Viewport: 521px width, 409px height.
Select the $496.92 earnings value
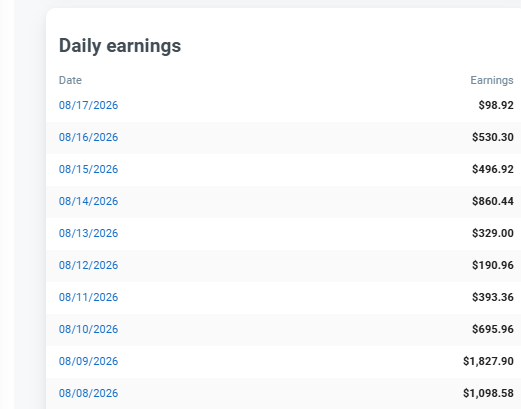(493, 169)
